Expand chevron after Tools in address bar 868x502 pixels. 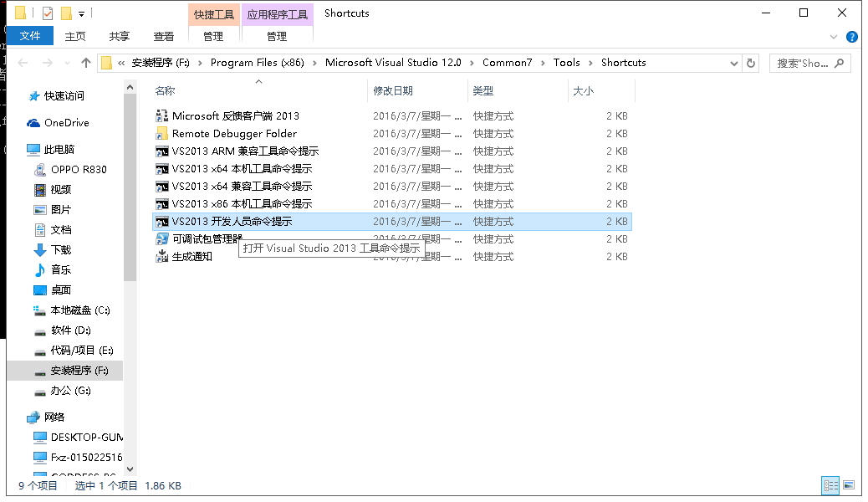click(590, 63)
